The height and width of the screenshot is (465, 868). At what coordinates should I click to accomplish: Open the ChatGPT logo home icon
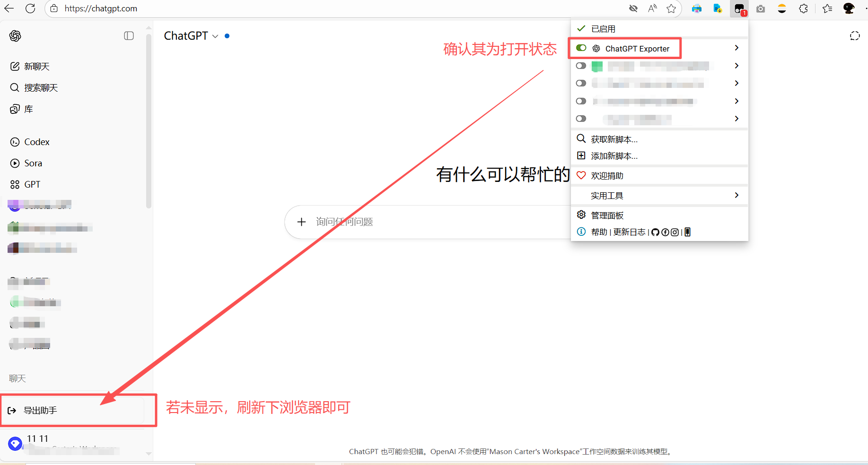(x=15, y=36)
